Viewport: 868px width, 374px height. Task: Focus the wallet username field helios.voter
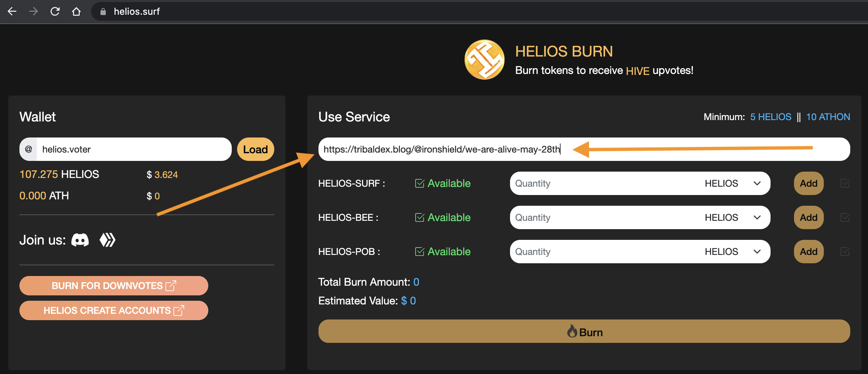[x=134, y=149]
